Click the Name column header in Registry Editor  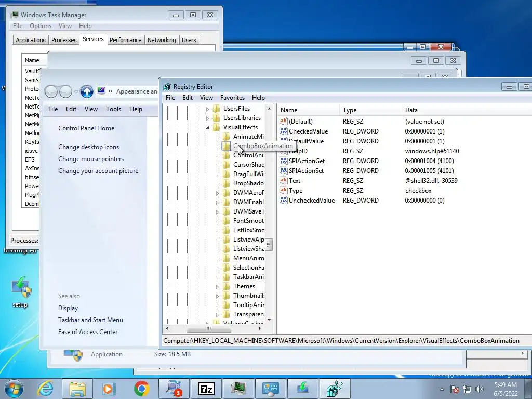(308, 110)
